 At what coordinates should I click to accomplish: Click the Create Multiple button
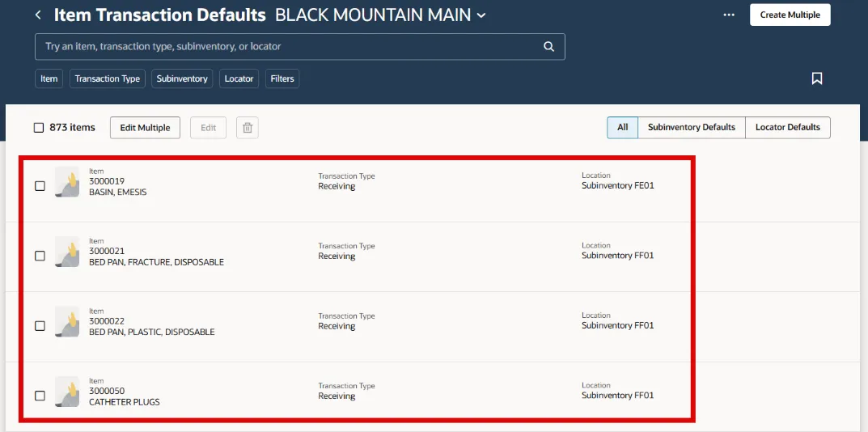(790, 15)
